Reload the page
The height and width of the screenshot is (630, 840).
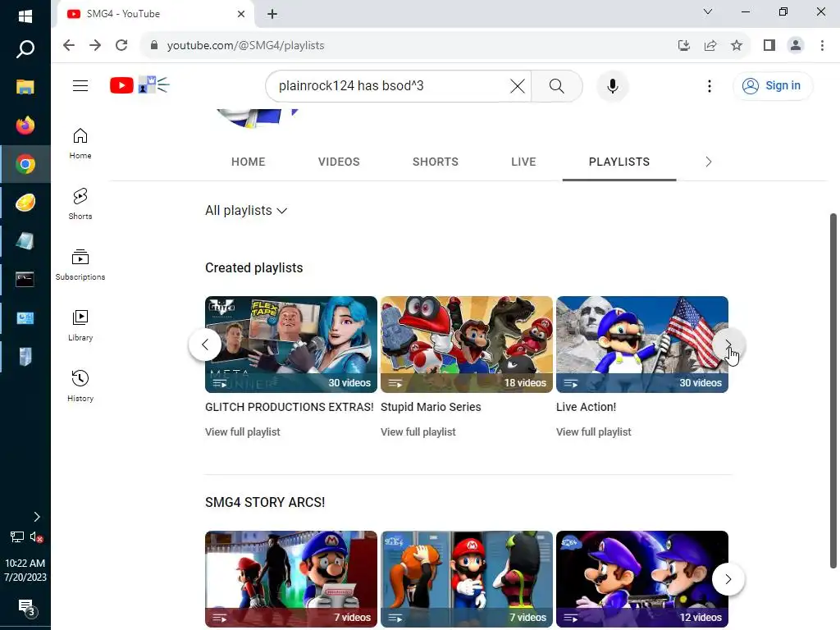(x=121, y=45)
